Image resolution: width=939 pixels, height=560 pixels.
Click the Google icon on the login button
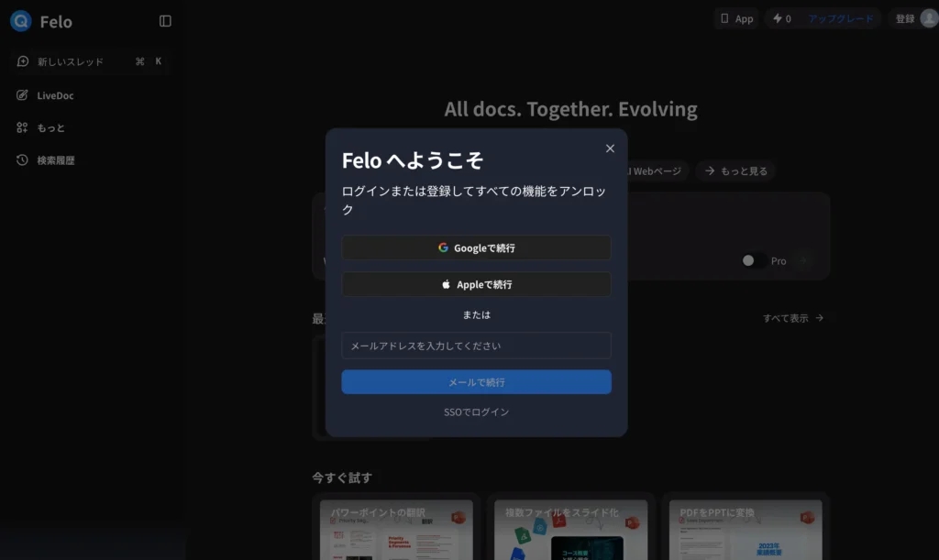click(x=443, y=247)
